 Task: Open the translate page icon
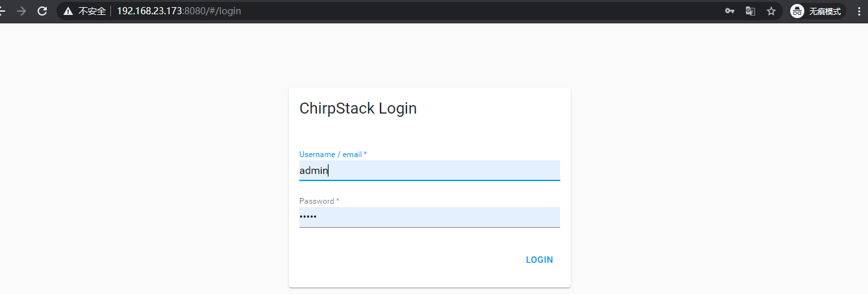(x=750, y=11)
